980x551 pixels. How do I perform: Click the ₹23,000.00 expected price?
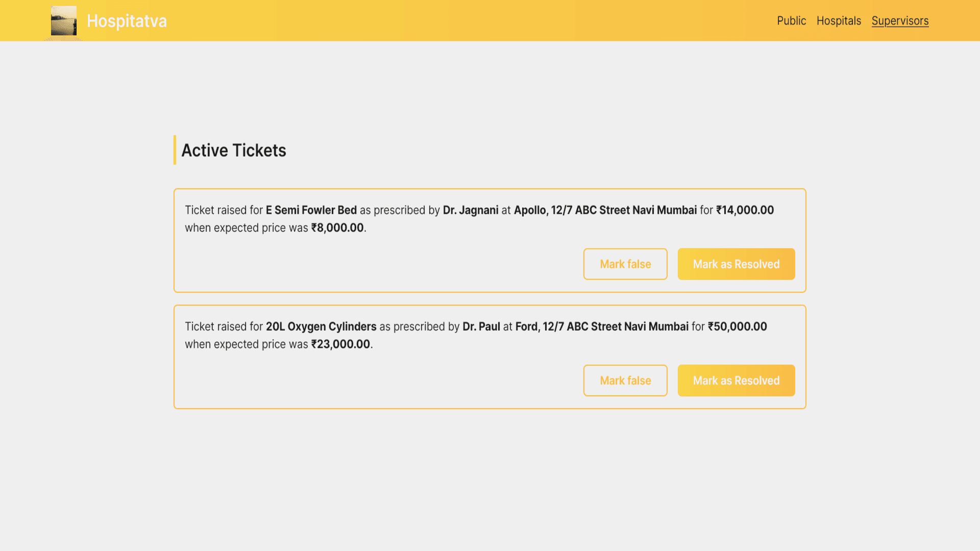coord(340,344)
